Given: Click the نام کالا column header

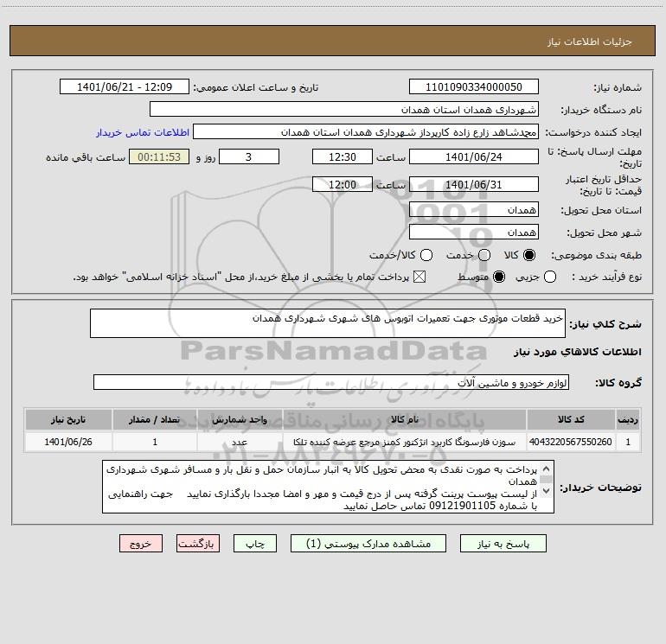Looking at the screenshot, I should click(405, 419).
